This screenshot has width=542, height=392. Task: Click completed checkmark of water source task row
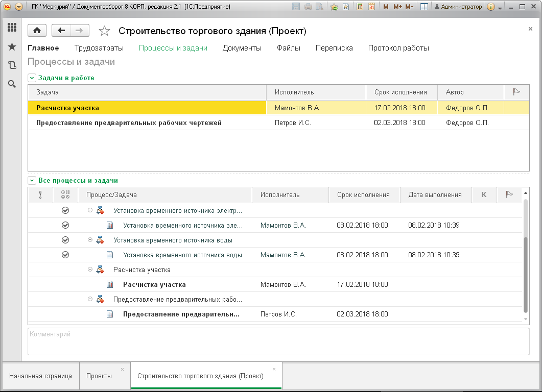[65, 255]
